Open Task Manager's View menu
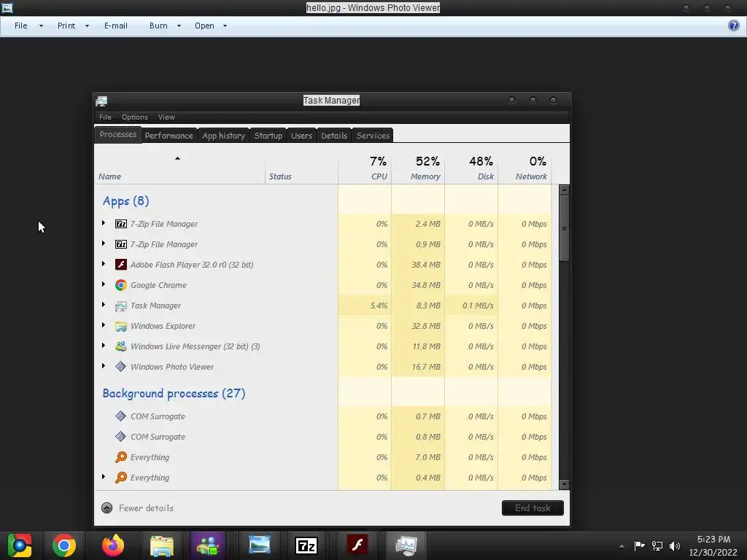The width and height of the screenshot is (747, 560). (166, 117)
